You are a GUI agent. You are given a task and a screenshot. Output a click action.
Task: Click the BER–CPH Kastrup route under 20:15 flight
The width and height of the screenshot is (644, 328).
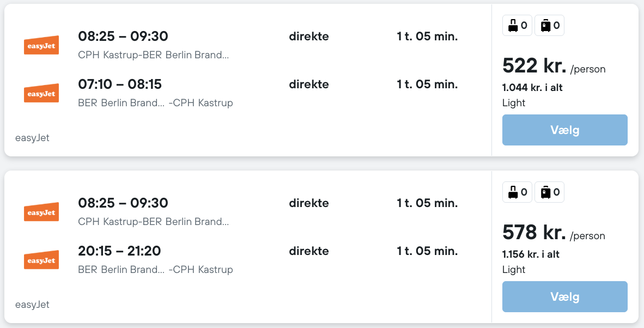tap(155, 270)
